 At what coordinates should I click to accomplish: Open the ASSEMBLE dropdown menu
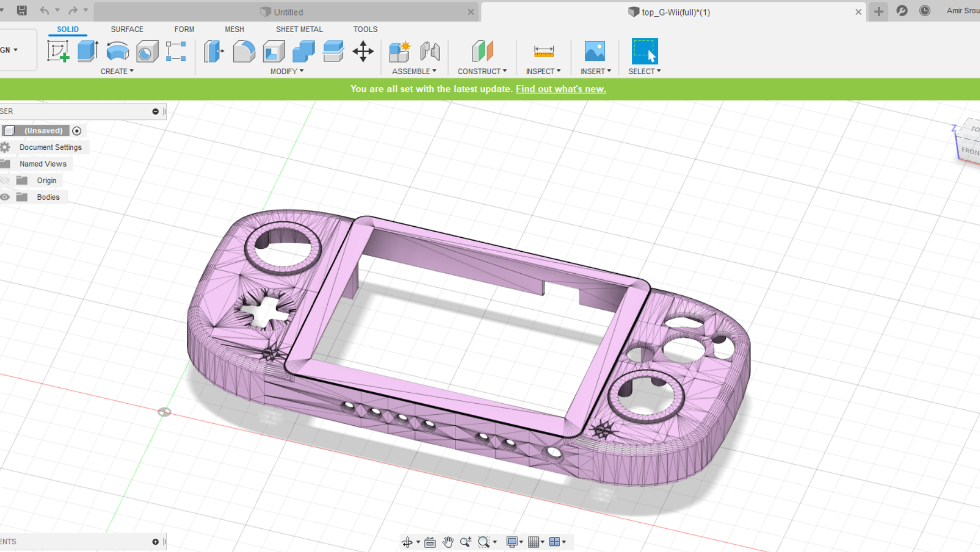414,71
